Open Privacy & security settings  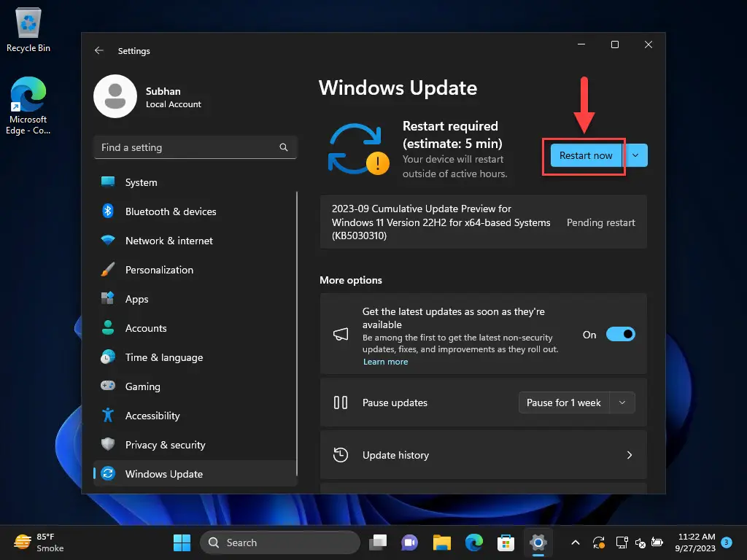[x=196, y=444]
